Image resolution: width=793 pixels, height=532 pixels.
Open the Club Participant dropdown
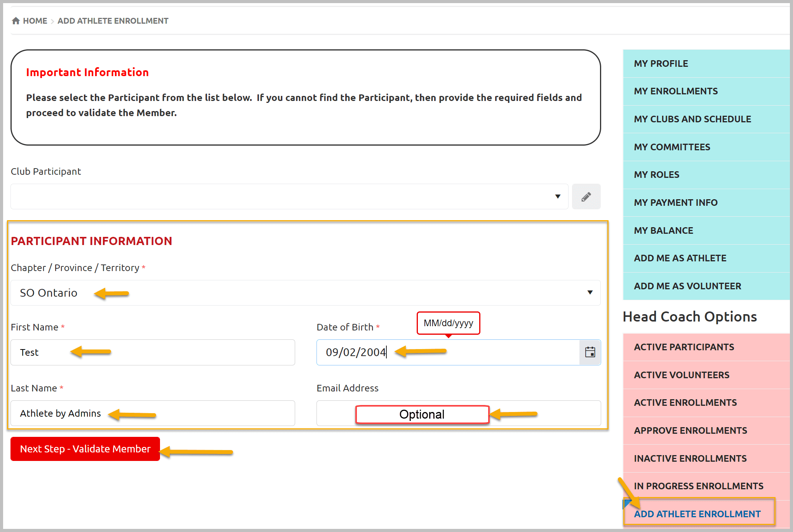(x=289, y=196)
